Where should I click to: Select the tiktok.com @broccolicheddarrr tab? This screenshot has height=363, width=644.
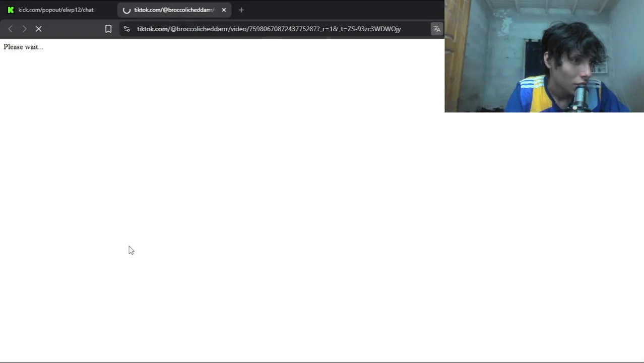coord(174,10)
